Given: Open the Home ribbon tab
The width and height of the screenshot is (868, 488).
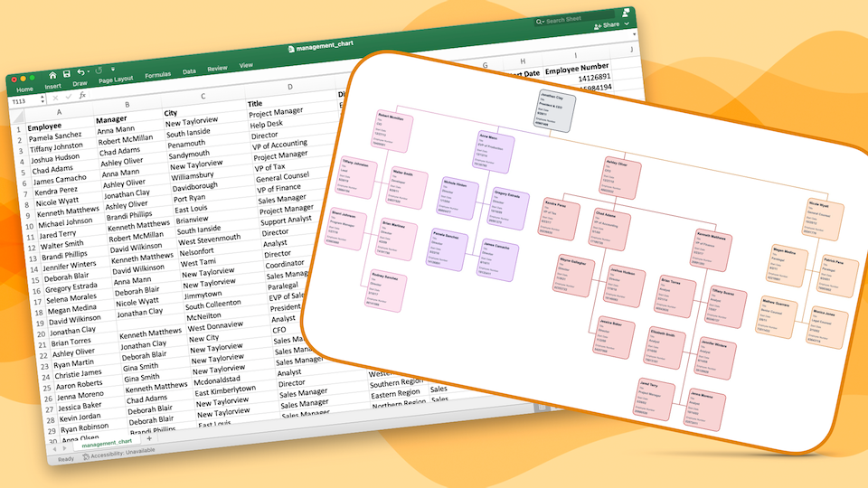Looking at the screenshot, I should [x=24, y=89].
